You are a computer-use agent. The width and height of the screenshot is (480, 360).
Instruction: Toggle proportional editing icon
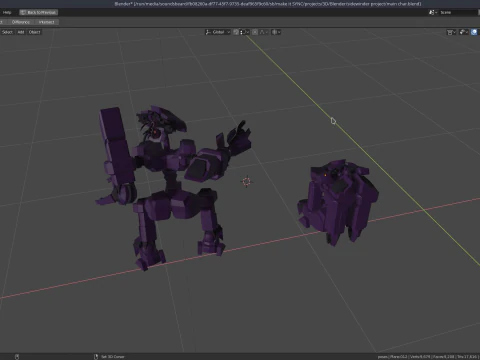[255, 32]
